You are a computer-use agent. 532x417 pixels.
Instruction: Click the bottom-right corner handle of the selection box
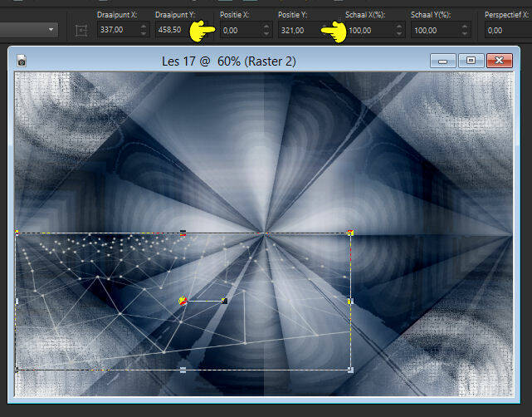click(350, 370)
